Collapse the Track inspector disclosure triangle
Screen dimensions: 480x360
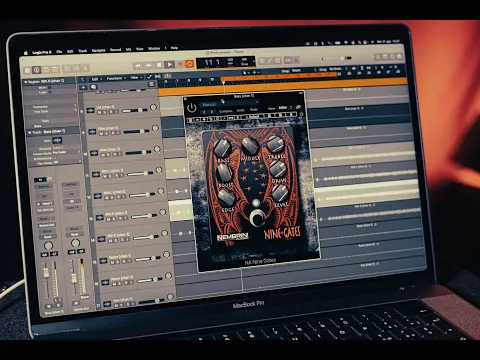[x=30, y=133]
